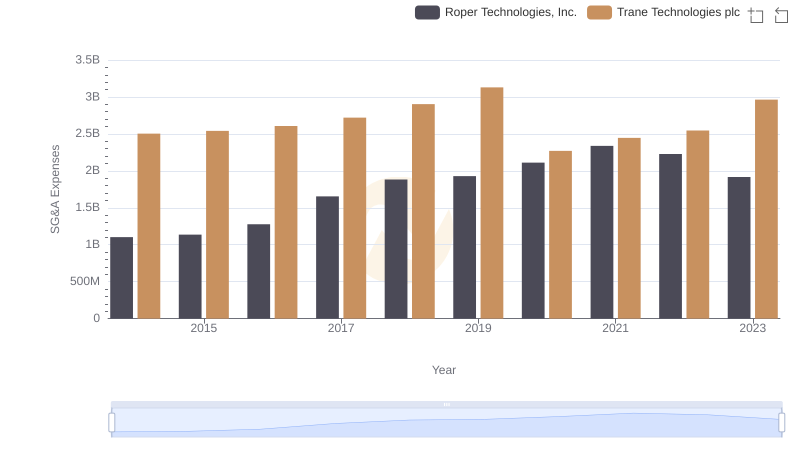800x461 pixels.
Task: Select Roper's dark bar for 2021
Action: point(602,233)
